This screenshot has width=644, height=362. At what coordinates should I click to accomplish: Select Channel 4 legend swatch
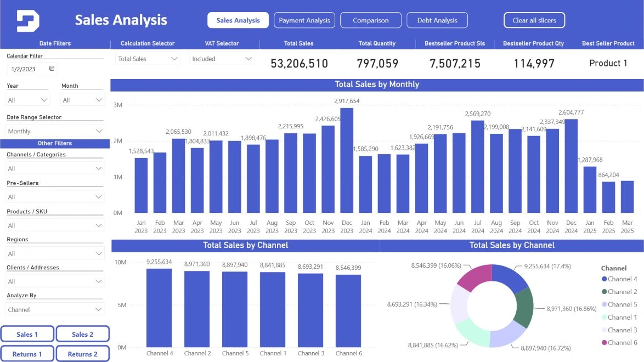pyautogui.click(x=604, y=279)
